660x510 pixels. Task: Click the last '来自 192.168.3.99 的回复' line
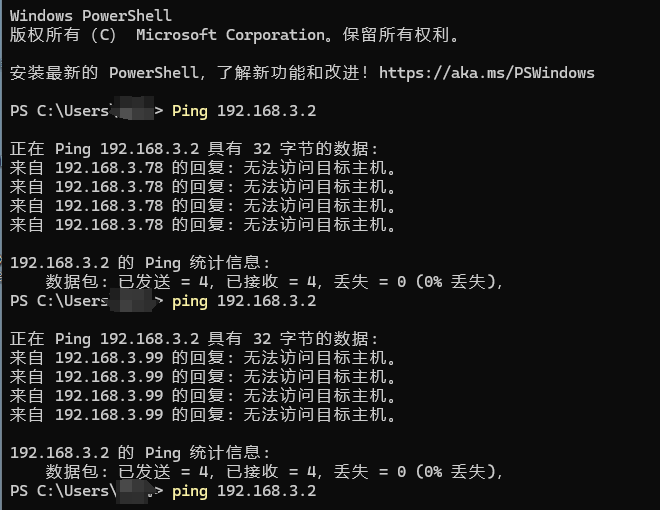(x=202, y=415)
